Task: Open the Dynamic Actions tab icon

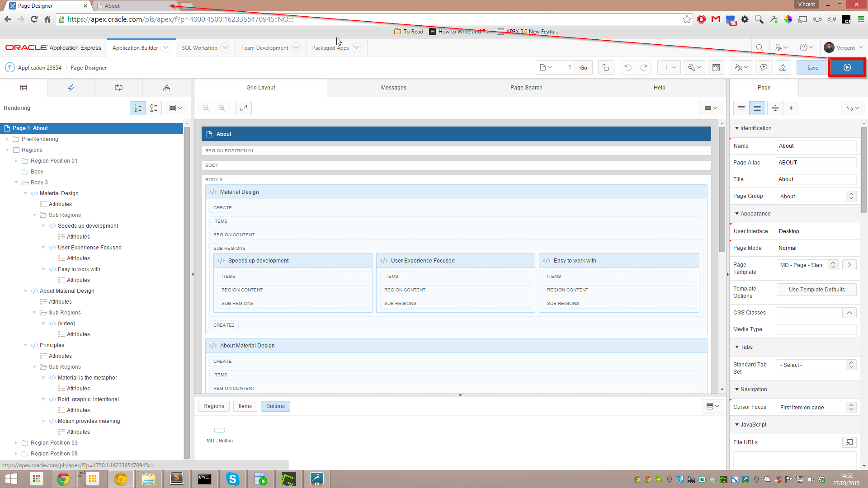Action: 71,88
